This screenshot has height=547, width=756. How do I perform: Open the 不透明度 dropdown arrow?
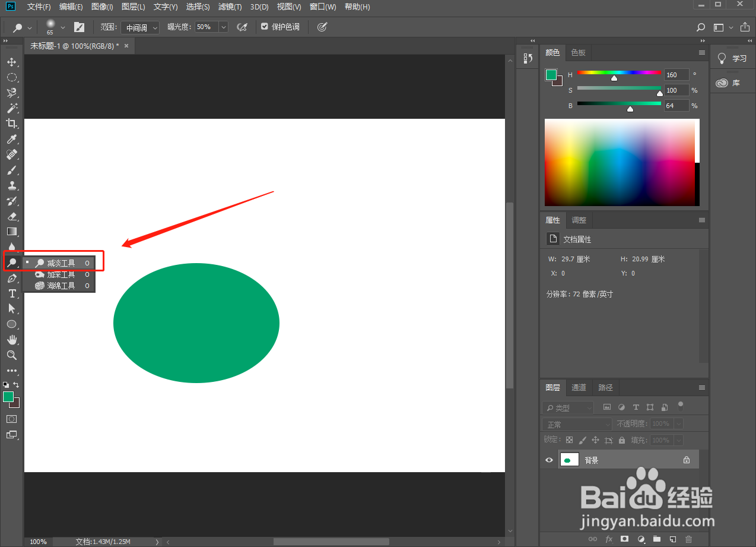point(678,424)
